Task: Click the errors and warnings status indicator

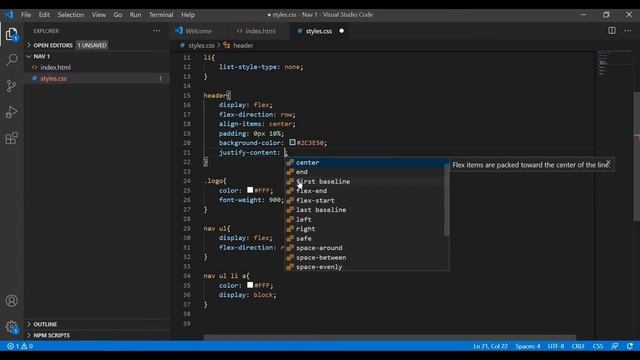Action: (20, 346)
